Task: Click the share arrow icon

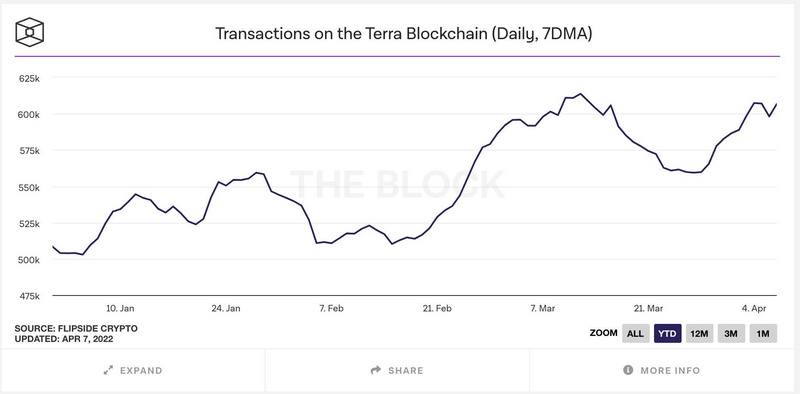Action: click(376, 370)
